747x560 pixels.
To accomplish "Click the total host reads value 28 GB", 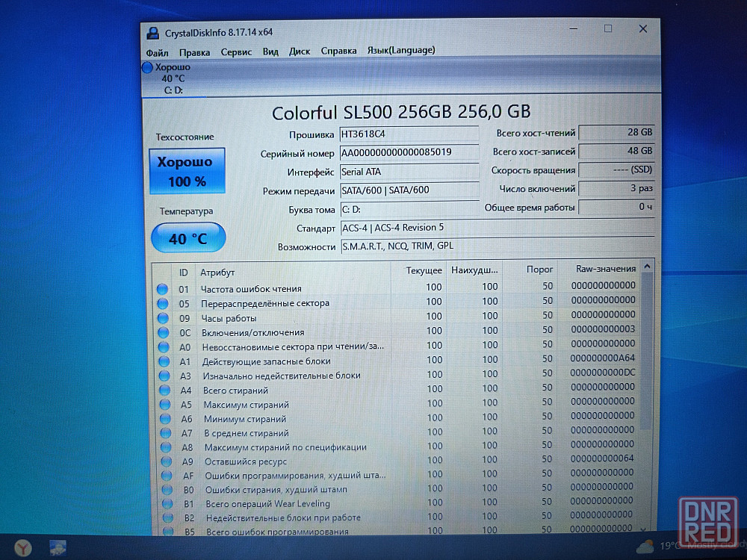I will point(616,132).
